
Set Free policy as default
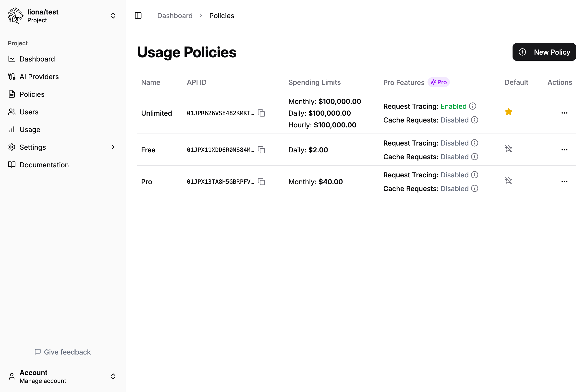click(509, 148)
